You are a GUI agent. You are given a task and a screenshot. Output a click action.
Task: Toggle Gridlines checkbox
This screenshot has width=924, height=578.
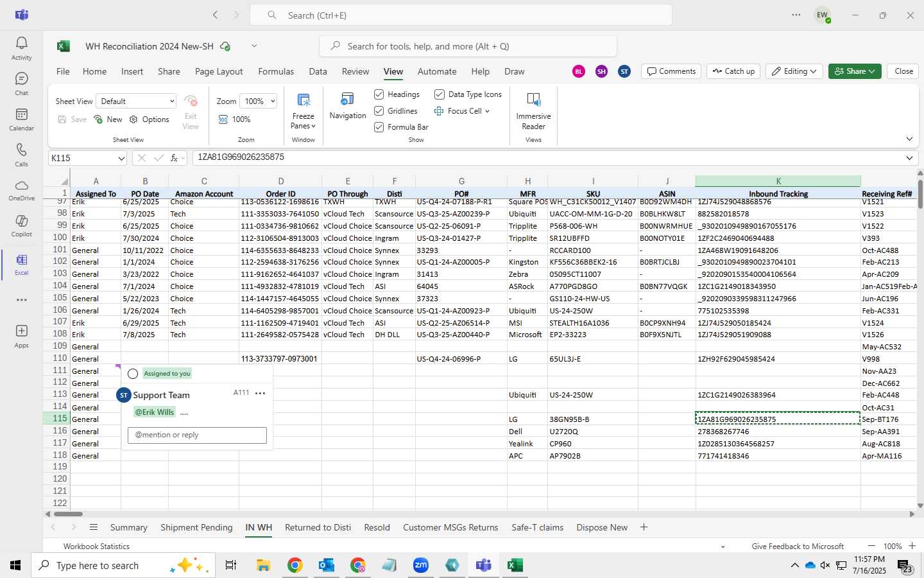[379, 111]
